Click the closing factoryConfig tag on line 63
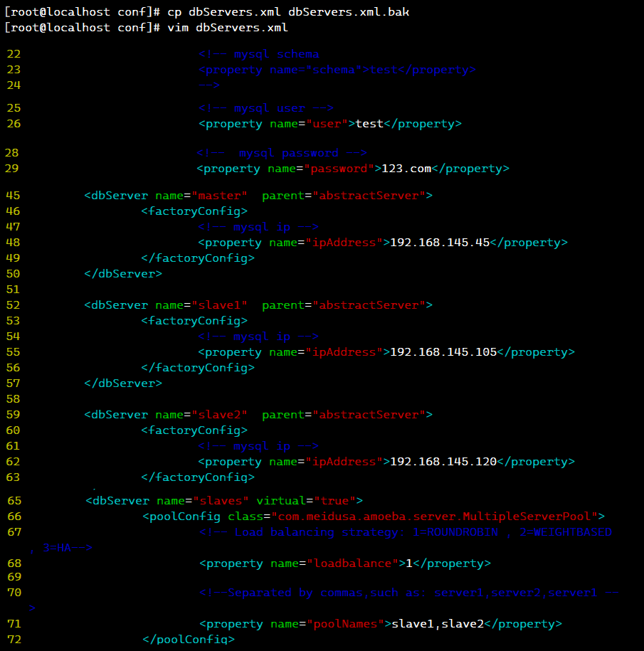 pyautogui.click(x=198, y=477)
